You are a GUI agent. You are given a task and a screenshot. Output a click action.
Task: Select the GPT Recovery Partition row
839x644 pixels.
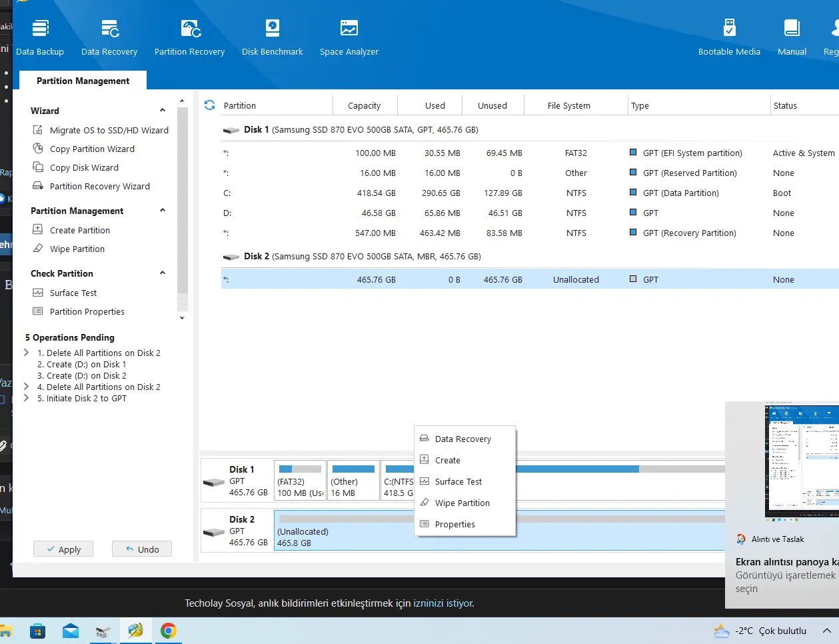[x=530, y=233]
